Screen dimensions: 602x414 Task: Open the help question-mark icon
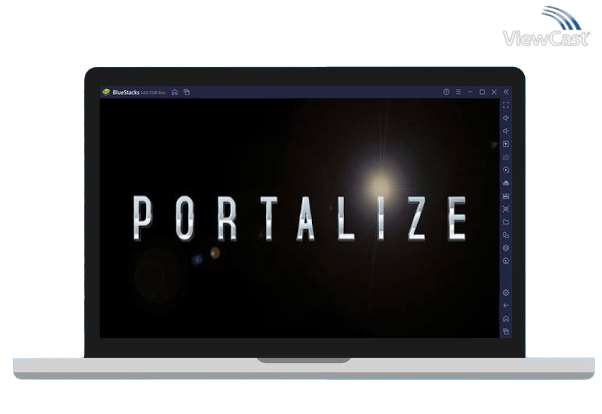click(446, 92)
